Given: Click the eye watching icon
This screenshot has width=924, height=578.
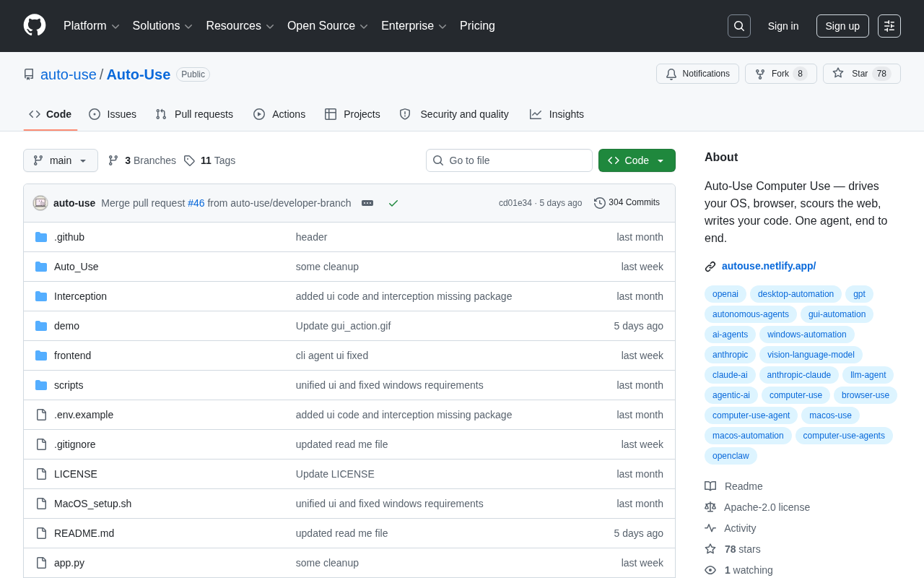Looking at the screenshot, I should click(x=710, y=570).
